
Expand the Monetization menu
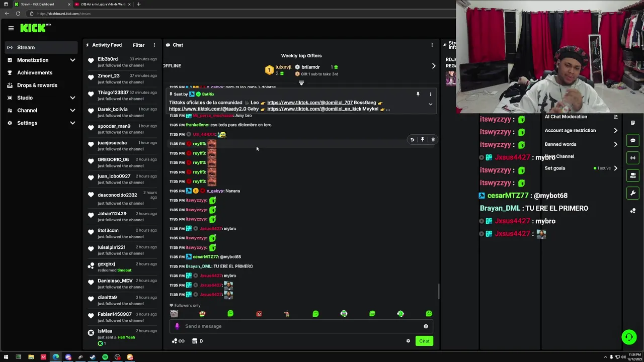click(x=41, y=60)
